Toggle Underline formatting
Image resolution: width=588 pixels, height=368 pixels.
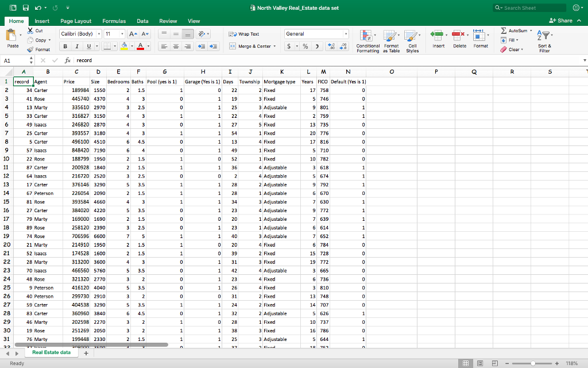tap(89, 46)
